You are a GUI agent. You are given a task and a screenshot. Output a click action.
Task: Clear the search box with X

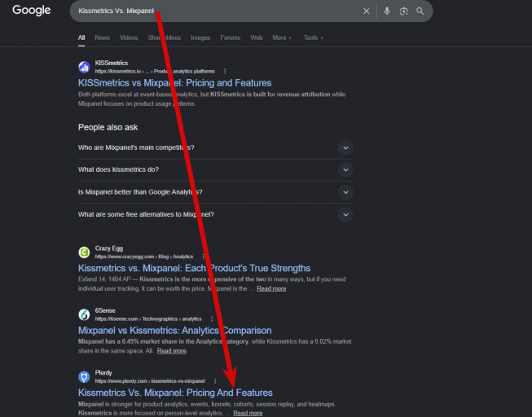[366, 11]
